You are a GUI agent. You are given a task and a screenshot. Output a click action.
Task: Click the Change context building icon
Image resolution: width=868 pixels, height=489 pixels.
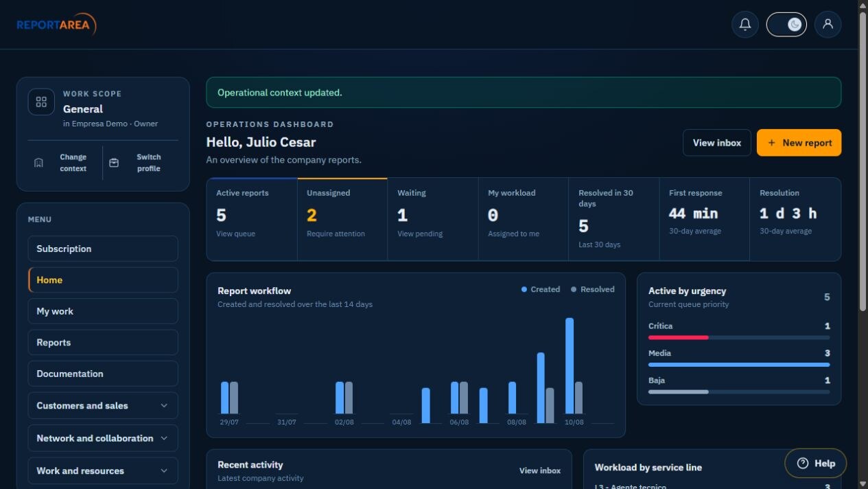click(39, 163)
